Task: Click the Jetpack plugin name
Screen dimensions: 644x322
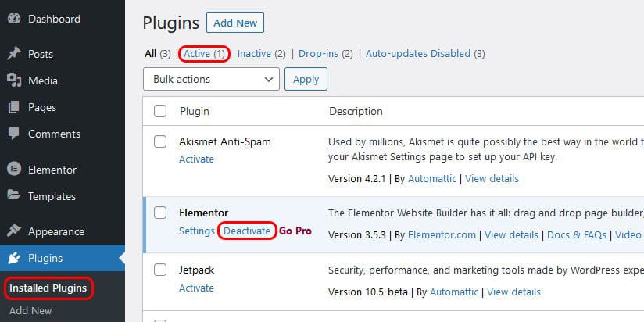Action: (x=197, y=270)
